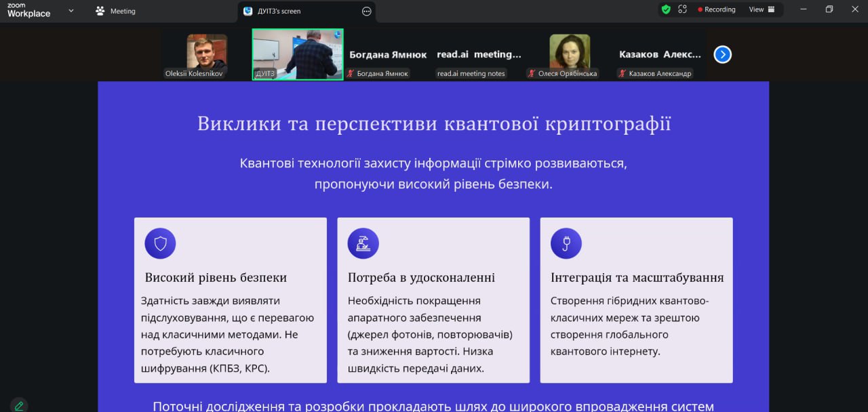868x412 pixels.
Task: Expand the Zoom Workplace dropdown arrow
Action: (71, 10)
